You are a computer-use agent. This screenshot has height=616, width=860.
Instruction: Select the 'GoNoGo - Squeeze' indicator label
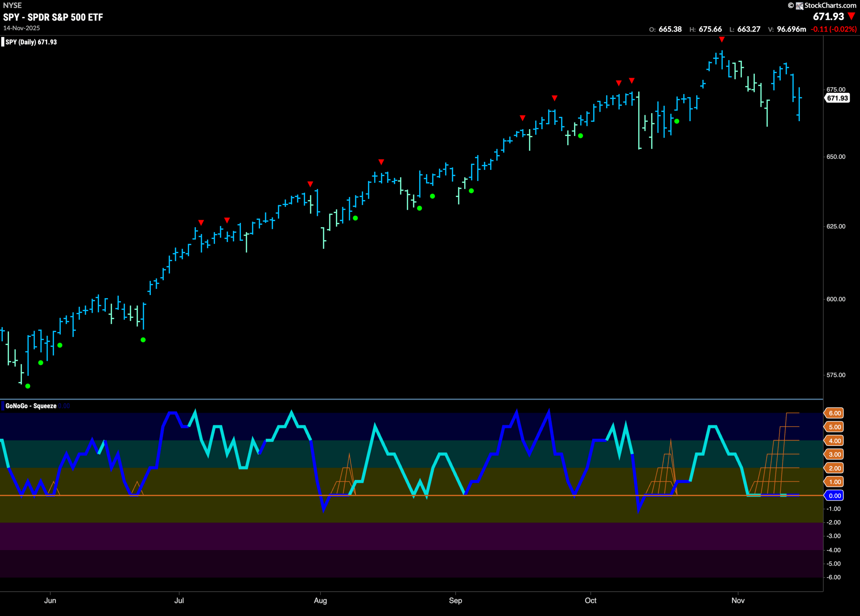click(x=31, y=406)
